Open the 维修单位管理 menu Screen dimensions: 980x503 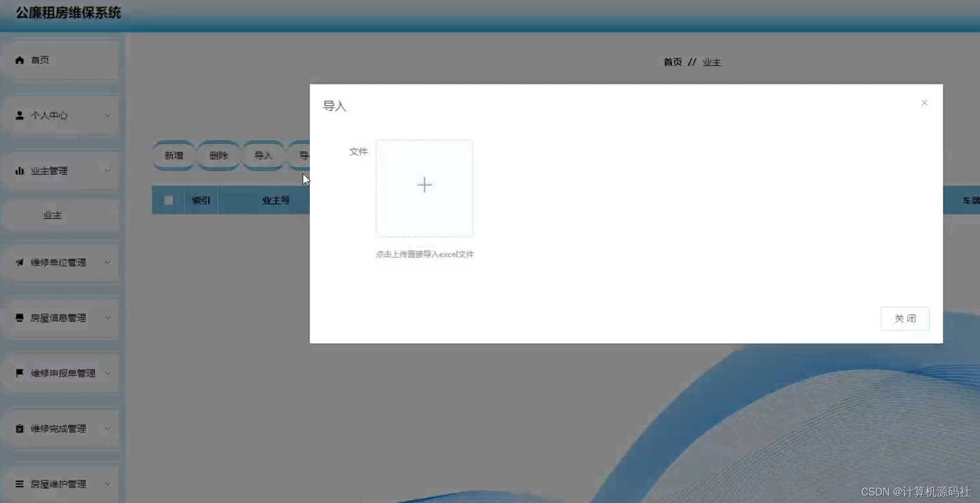(x=60, y=262)
